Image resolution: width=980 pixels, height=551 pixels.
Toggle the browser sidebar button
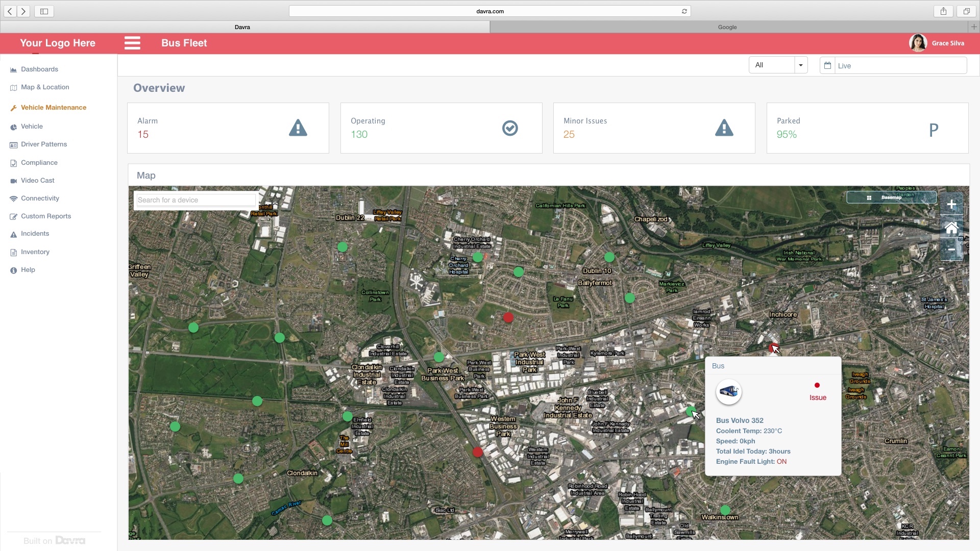coord(44,11)
